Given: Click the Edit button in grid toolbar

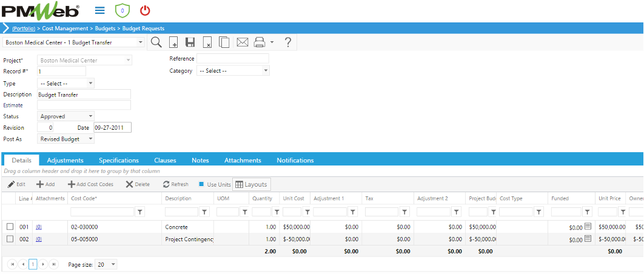Looking at the screenshot, I should (16, 184).
